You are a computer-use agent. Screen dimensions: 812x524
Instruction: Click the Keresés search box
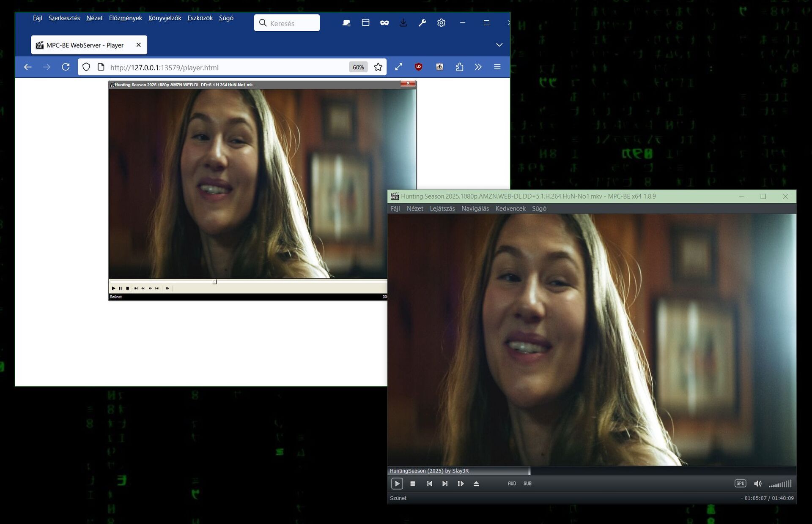[x=287, y=23]
